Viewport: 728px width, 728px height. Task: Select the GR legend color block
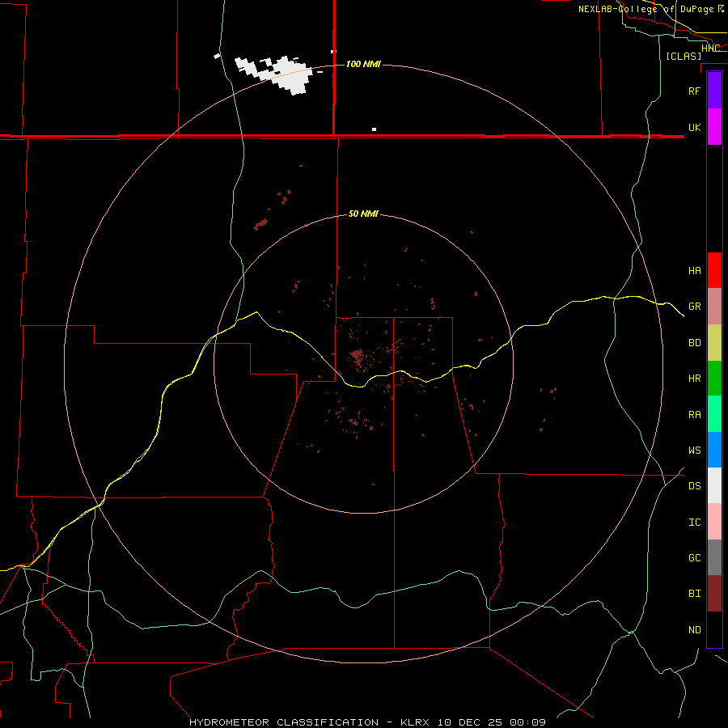pos(714,307)
